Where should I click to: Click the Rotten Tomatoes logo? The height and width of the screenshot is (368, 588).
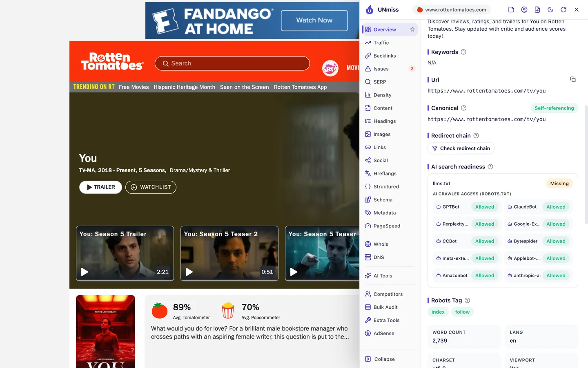click(x=112, y=61)
